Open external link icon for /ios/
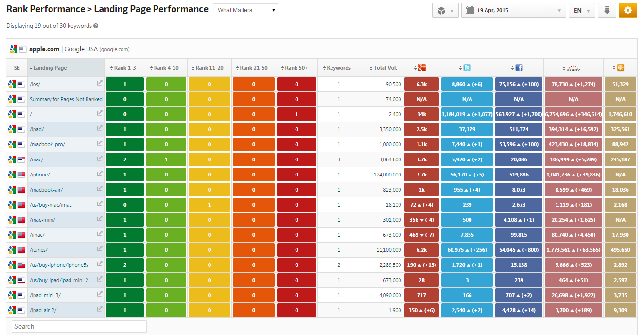 click(x=100, y=83)
